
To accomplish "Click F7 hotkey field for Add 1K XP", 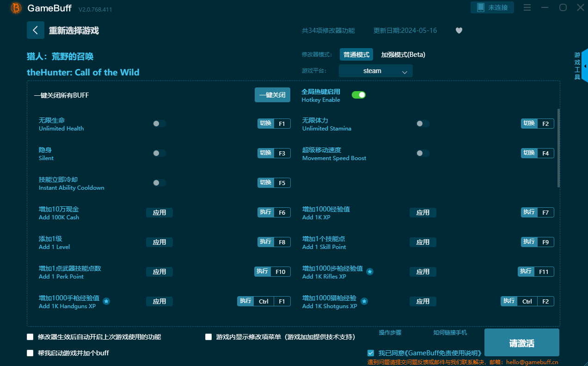I will point(545,212).
